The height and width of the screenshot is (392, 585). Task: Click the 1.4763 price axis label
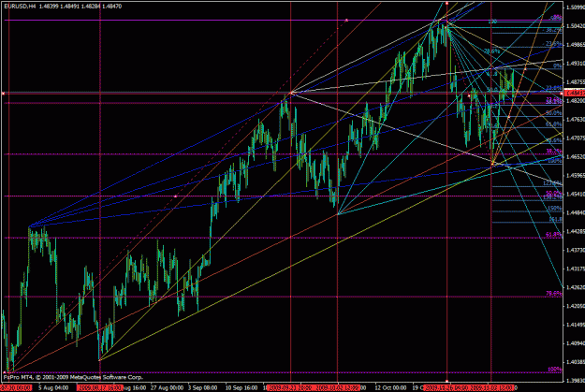click(576, 120)
